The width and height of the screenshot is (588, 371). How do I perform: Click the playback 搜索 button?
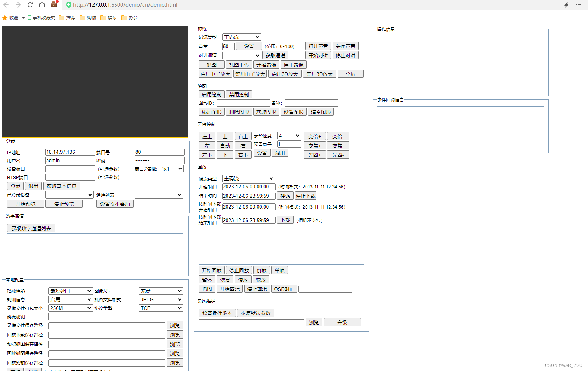(x=285, y=196)
